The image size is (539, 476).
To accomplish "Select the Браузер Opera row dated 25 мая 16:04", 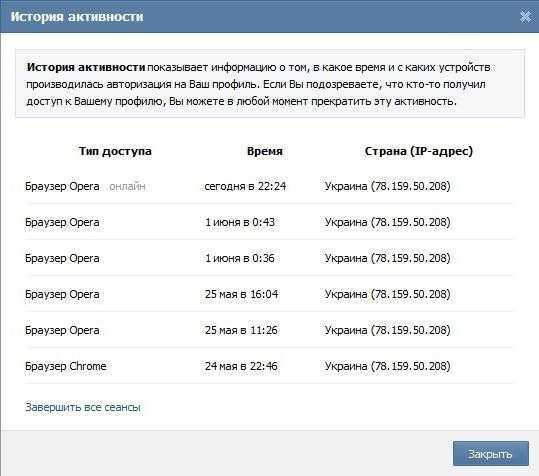I will (x=268, y=294).
